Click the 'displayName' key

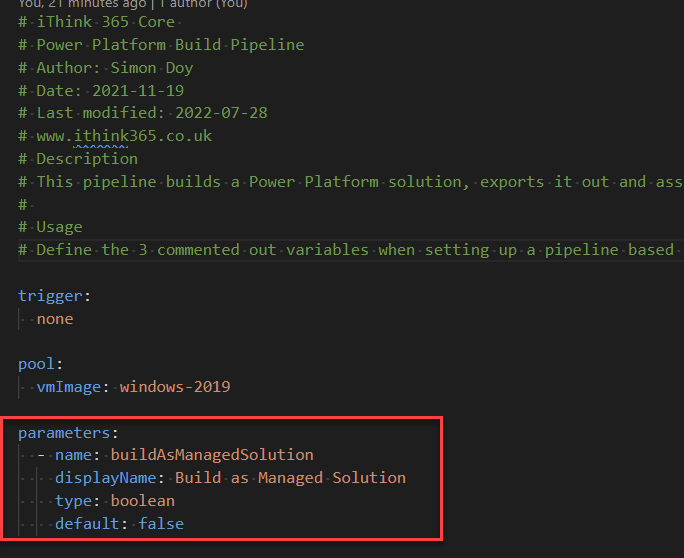tap(109, 478)
